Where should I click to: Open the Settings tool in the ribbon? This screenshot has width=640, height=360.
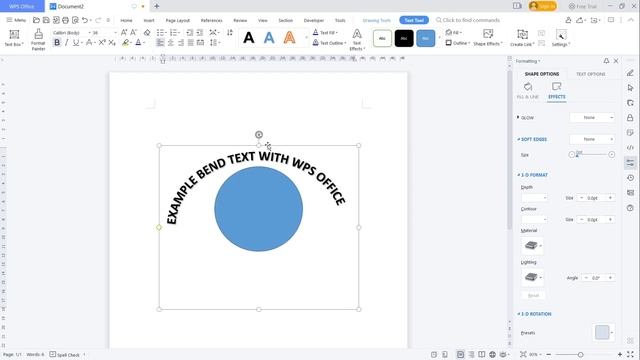click(x=561, y=38)
